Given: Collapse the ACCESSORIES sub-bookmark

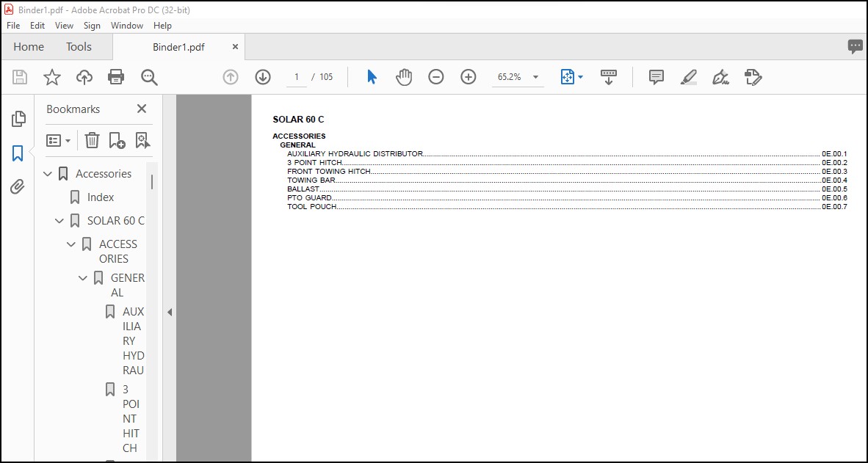Looking at the screenshot, I should tap(70, 244).
